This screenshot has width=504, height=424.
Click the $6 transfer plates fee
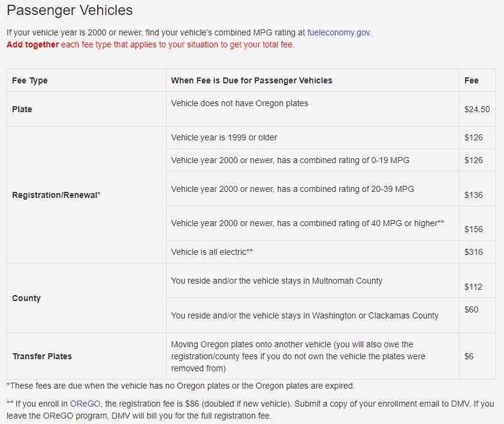[x=469, y=356]
